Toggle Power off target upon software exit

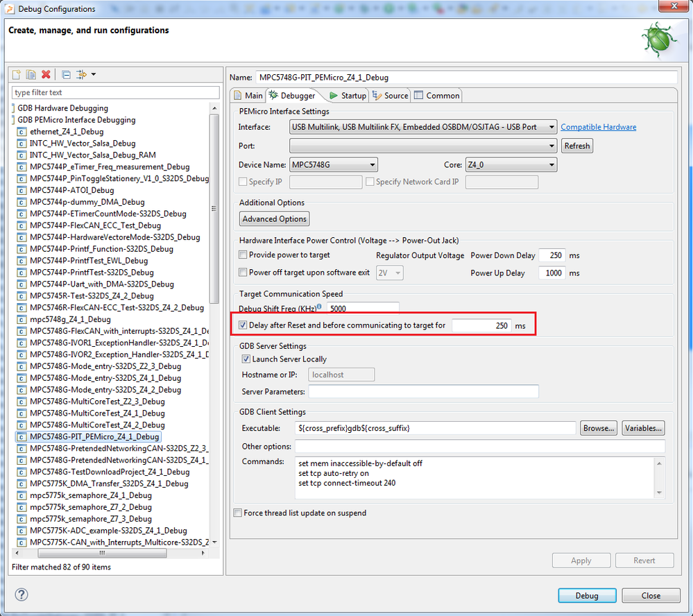coord(243,272)
